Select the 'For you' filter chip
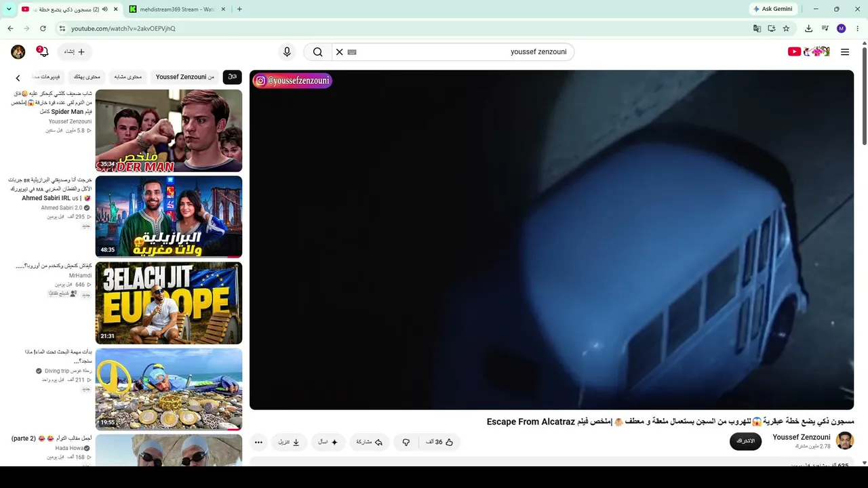Viewport: 868px width, 488px height. [87, 77]
